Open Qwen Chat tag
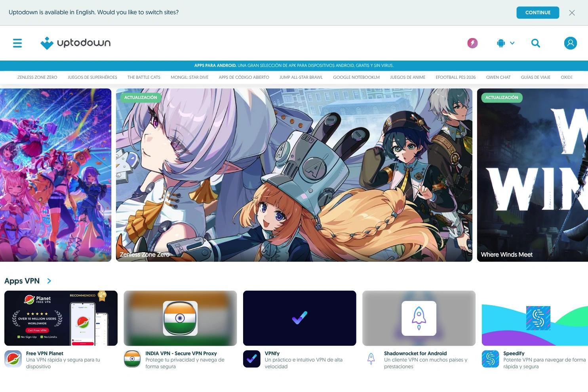Image resolution: width=588 pixels, height=392 pixels. click(x=498, y=78)
